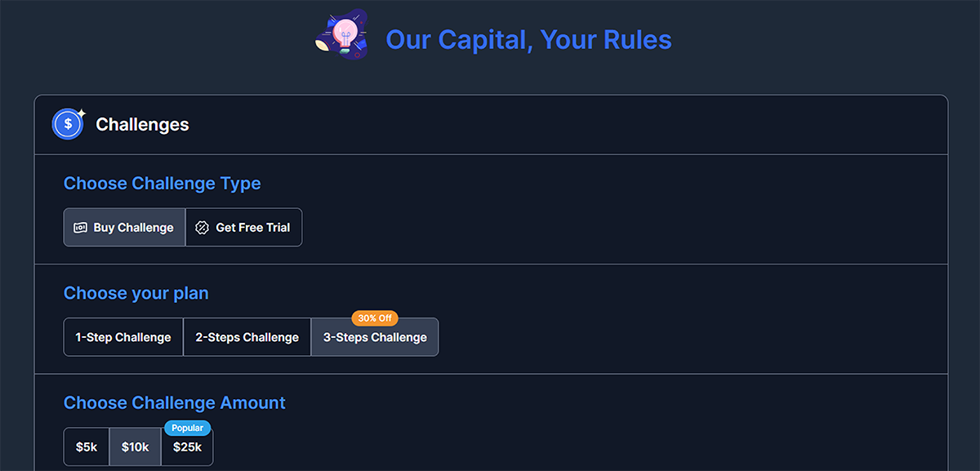Pick the $5k challenge amount
980x471 pixels.
point(87,447)
